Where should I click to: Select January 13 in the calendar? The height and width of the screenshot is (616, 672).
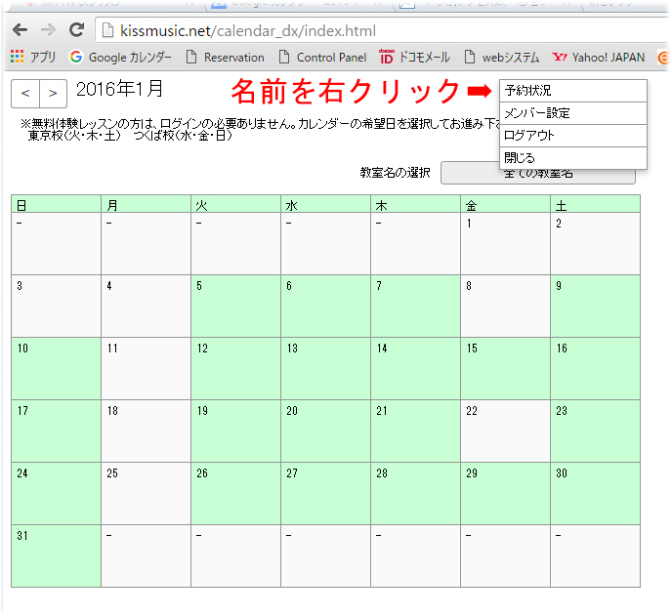325,368
